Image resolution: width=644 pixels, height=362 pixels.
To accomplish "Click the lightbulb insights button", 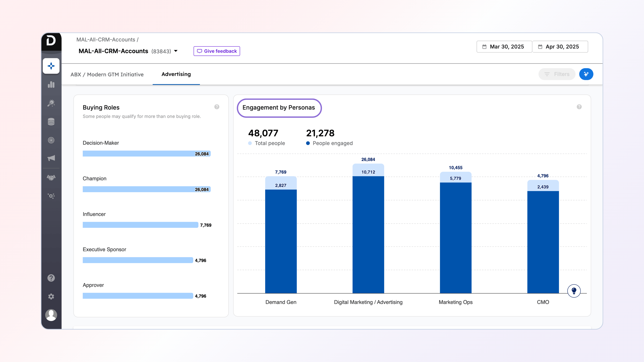I will (574, 291).
